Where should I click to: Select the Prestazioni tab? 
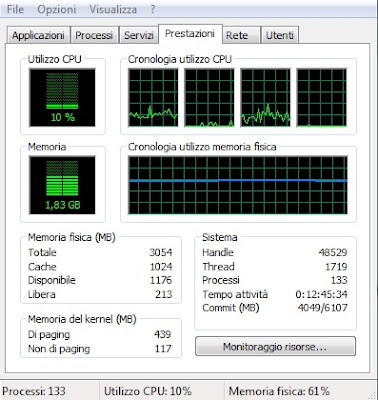coord(190,34)
